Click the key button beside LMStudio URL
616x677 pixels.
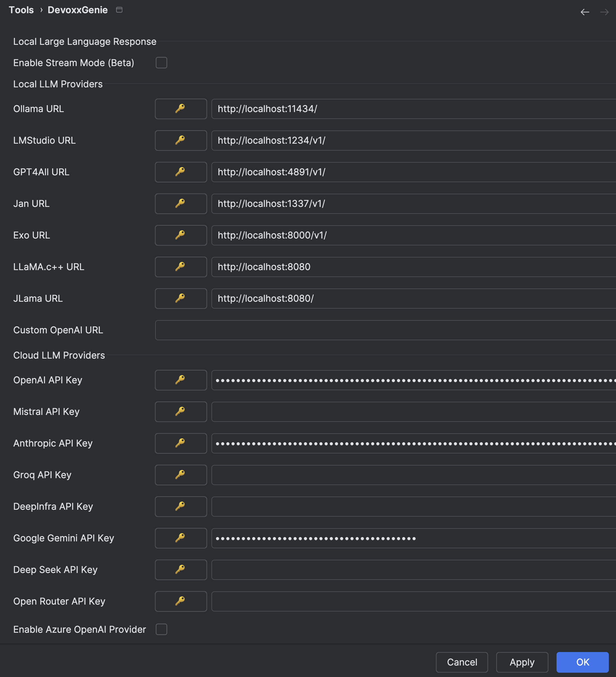point(181,140)
